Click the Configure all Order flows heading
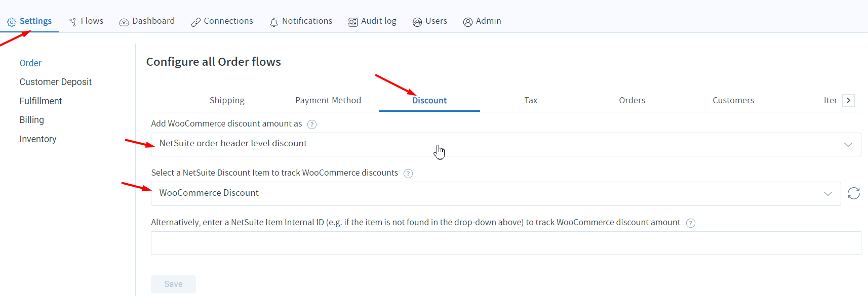 click(214, 62)
